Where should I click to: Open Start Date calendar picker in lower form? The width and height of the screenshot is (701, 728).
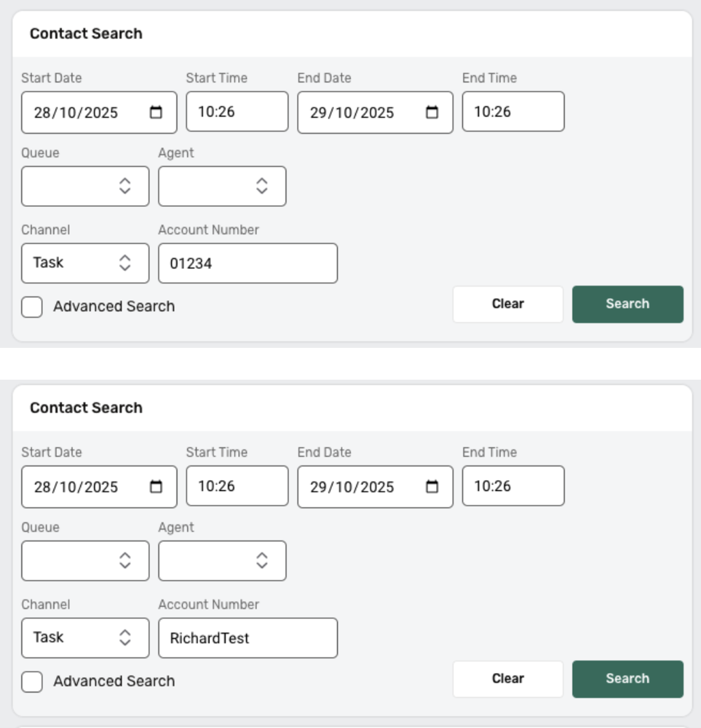point(156,486)
